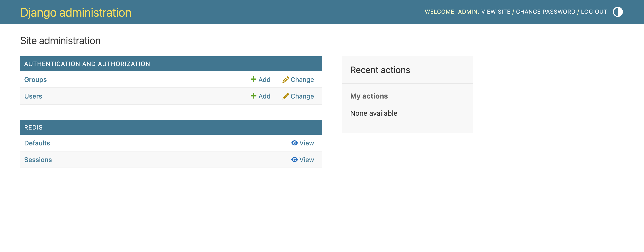The image size is (644, 252).
Task: Open the Redis section header
Action: pyautogui.click(x=33, y=128)
